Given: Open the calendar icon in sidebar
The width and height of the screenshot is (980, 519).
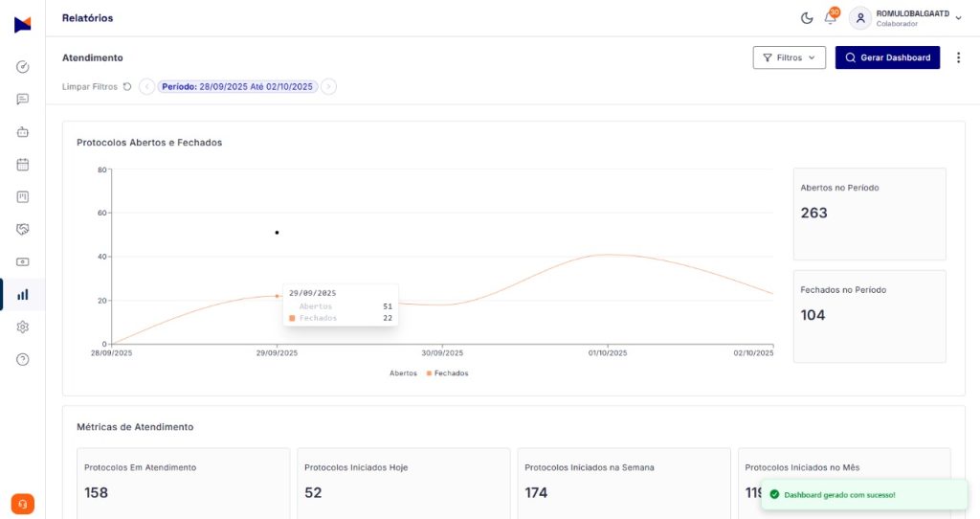Looking at the screenshot, I should [23, 165].
